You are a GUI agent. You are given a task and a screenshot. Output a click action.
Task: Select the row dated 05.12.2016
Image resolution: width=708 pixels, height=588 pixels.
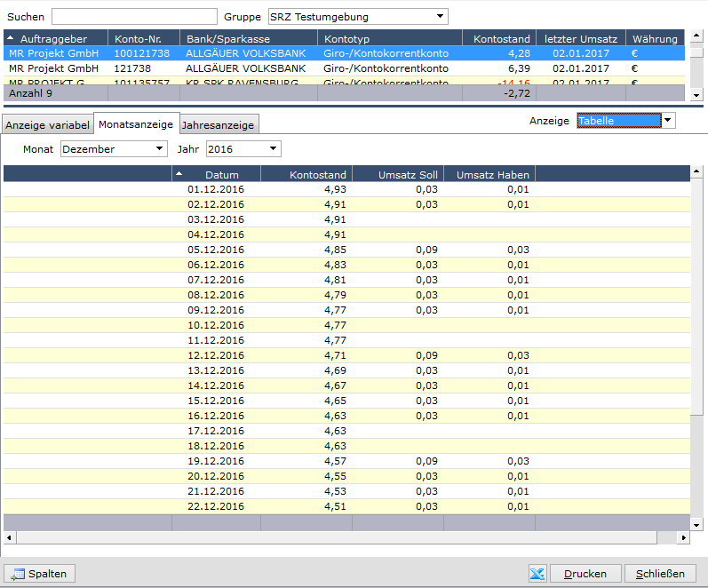coord(346,250)
